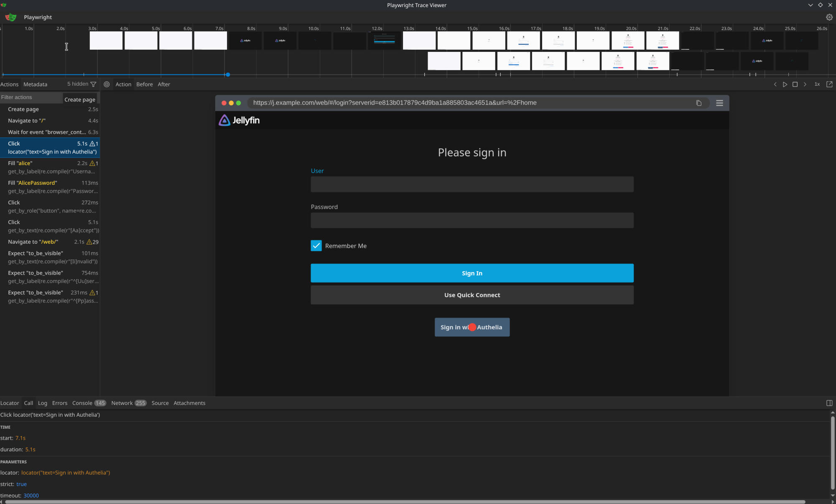The width and height of the screenshot is (836, 504).
Task: Open the Errors tab
Action: [x=60, y=403]
